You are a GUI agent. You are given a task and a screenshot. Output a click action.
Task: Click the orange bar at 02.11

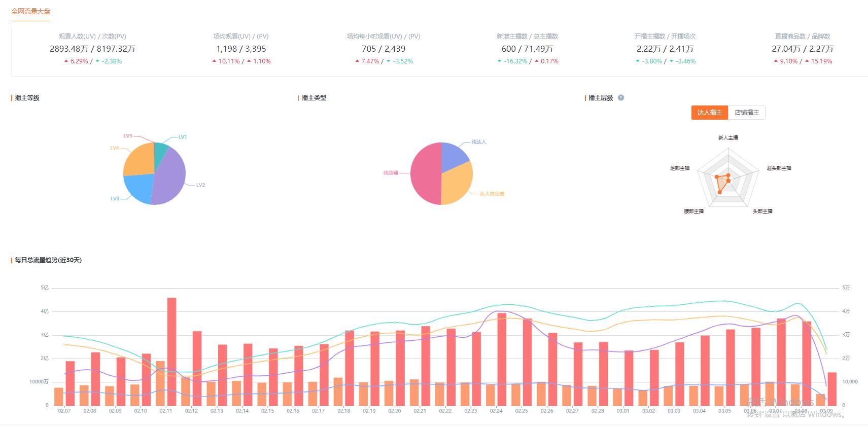point(160,383)
